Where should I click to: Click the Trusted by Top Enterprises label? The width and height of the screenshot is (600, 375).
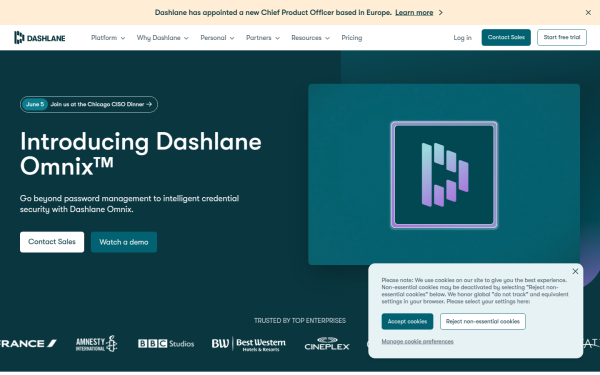point(300,321)
